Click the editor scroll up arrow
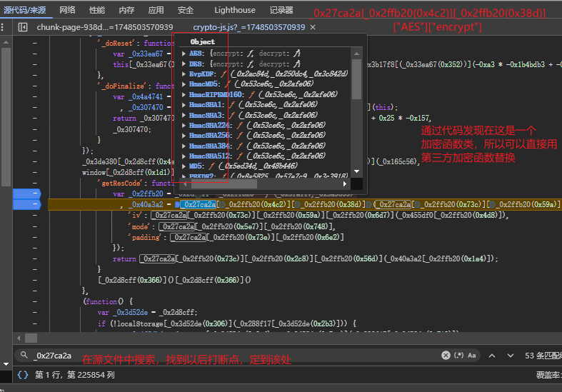This screenshot has height=392, width=562. 6,42
